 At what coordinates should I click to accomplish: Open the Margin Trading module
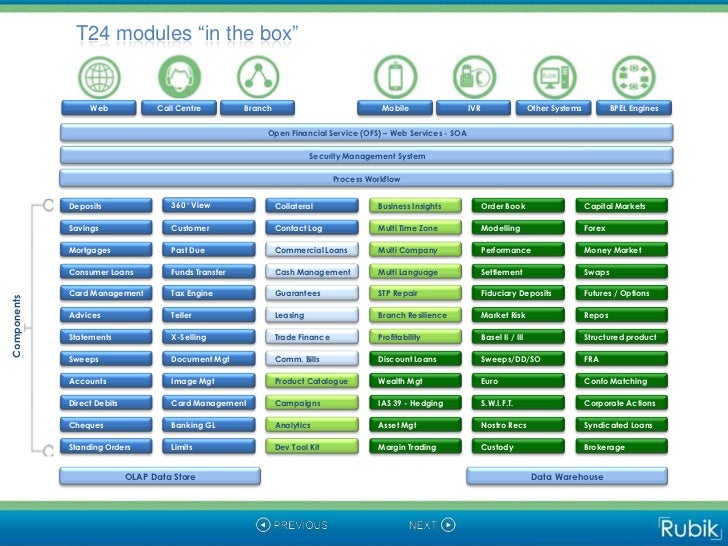point(416,447)
